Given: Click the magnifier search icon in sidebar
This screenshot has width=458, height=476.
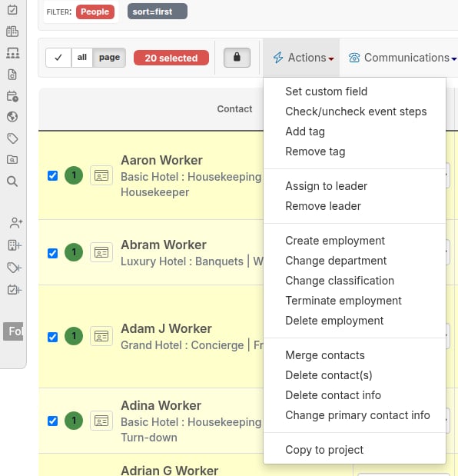Looking at the screenshot, I should pyautogui.click(x=12, y=181).
